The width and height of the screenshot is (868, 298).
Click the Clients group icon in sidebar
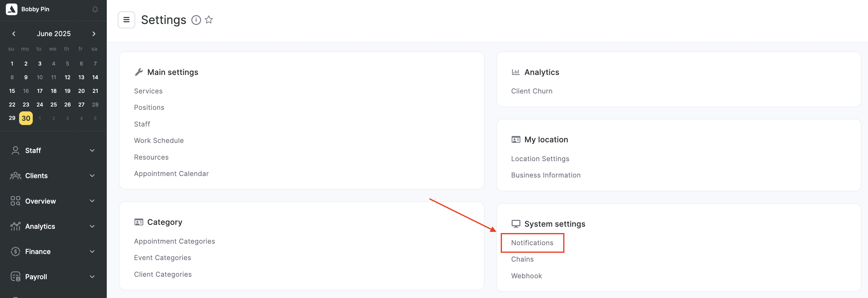15,176
